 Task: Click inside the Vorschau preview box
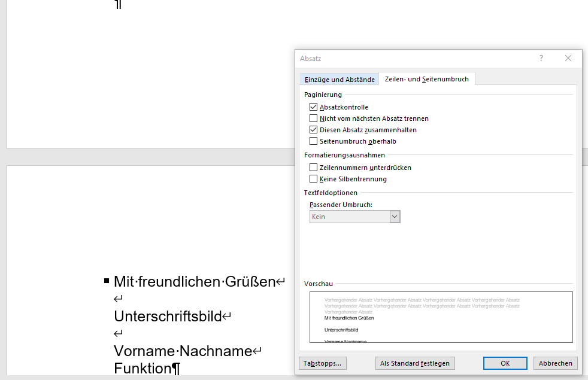pos(441,317)
